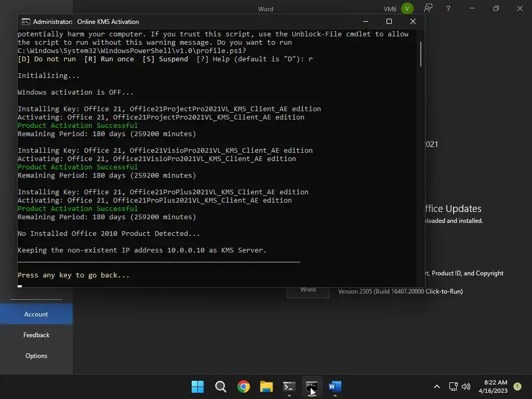Click the profile.ps1 path line
532x399 pixels.
tap(132, 50)
